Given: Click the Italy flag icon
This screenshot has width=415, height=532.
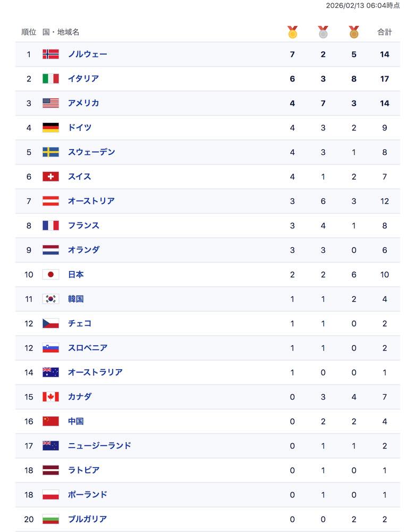Looking at the screenshot, I should (50, 79).
